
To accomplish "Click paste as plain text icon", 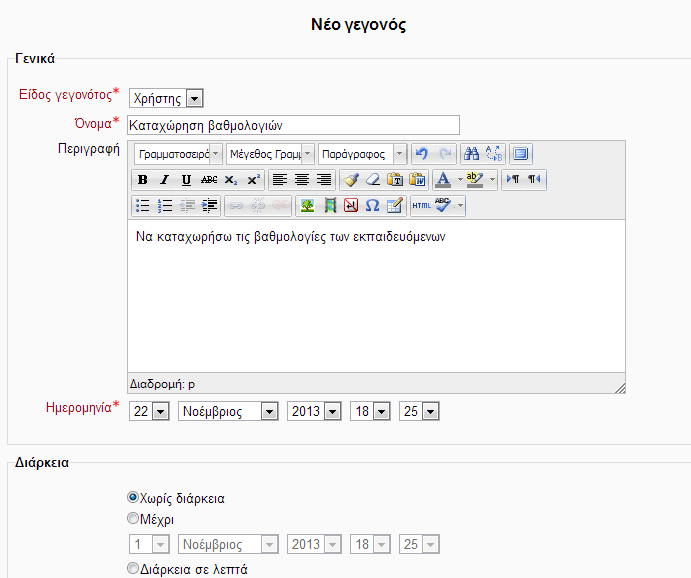I will pyautogui.click(x=395, y=180).
